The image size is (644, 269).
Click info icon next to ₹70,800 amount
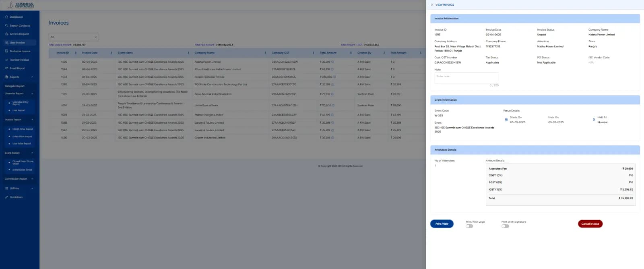point(333,106)
